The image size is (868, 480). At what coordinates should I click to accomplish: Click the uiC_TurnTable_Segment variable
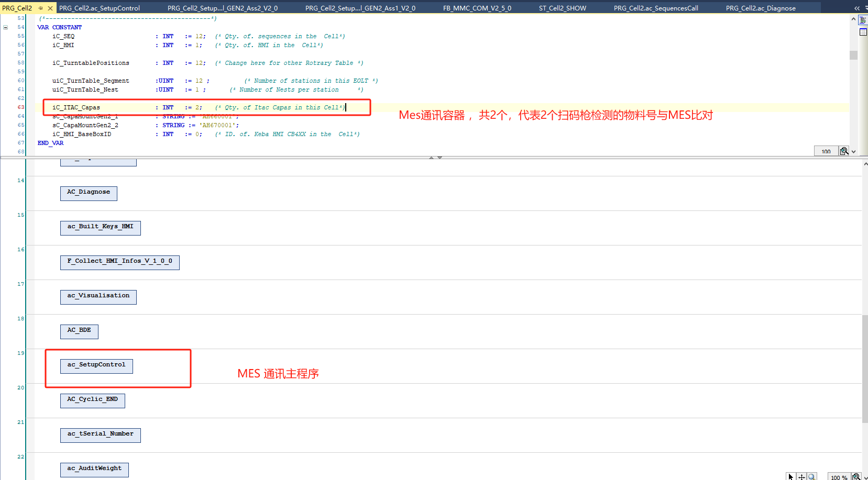tap(91, 81)
